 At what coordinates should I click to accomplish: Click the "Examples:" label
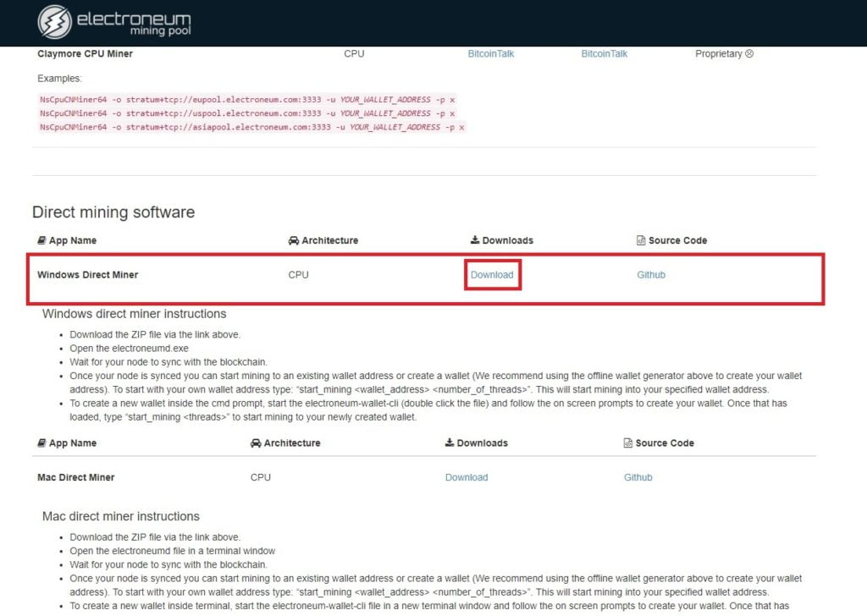point(60,79)
